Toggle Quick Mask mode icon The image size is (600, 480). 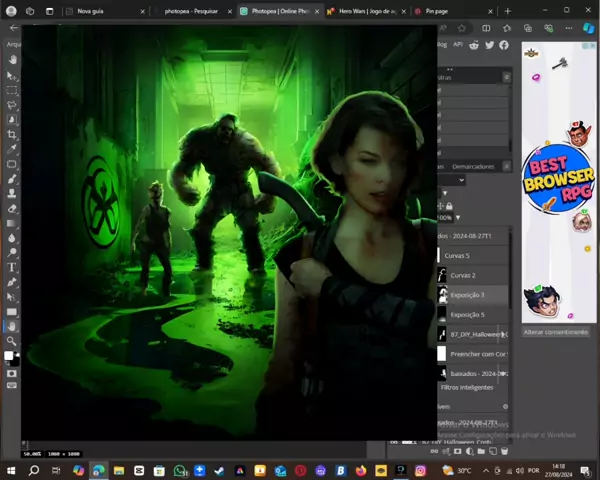(x=12, y=374)
